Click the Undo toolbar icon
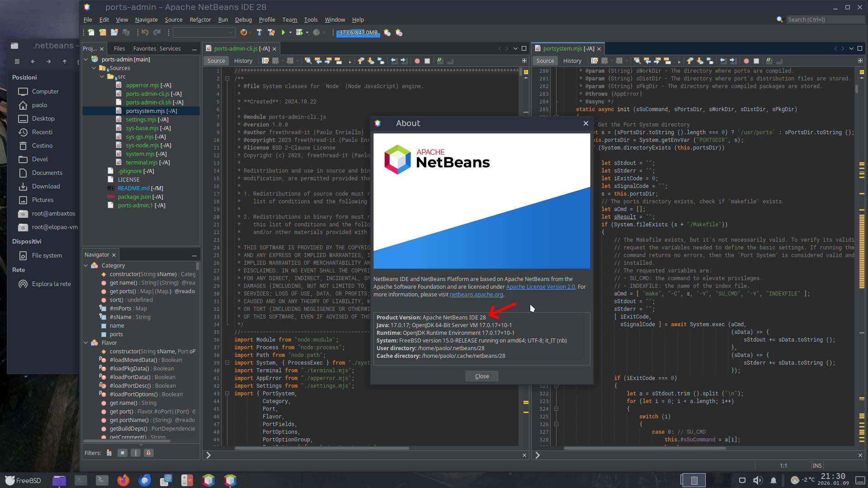The image size is (868, 488). pyautogui.click(x=145, y=33)
